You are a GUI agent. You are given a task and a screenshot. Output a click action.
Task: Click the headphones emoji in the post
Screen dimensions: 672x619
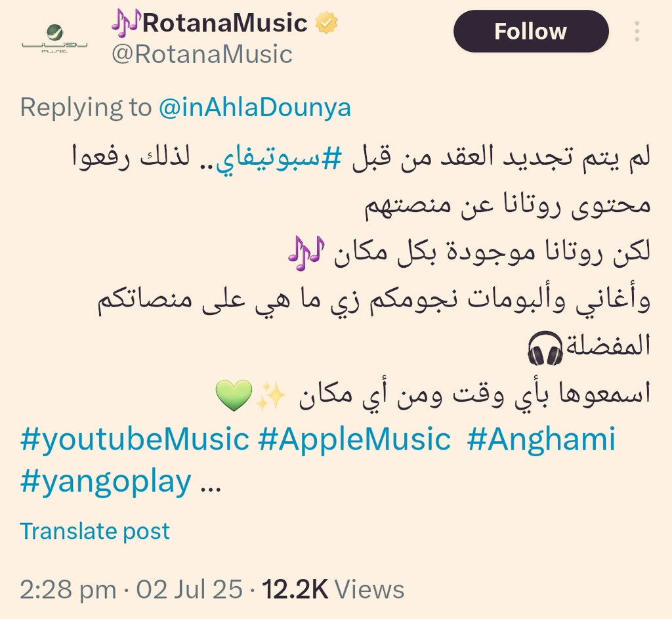pyautogui.click(x=544, y=348)
